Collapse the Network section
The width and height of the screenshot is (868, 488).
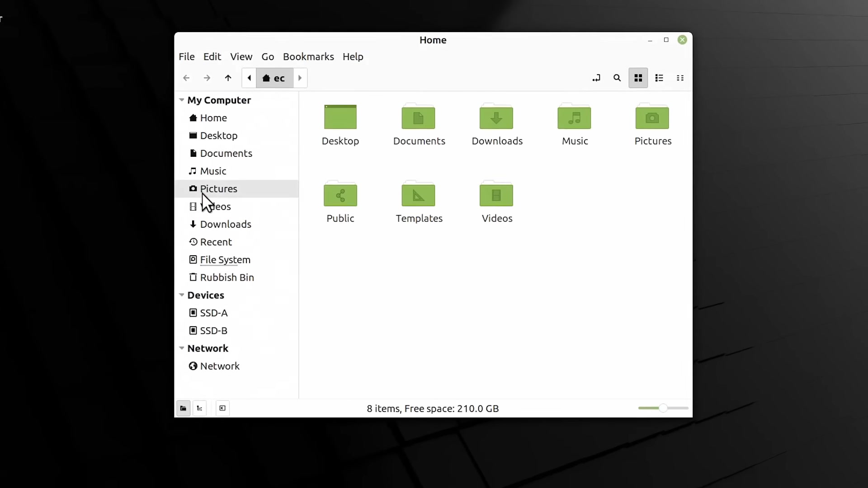(182, 348)
